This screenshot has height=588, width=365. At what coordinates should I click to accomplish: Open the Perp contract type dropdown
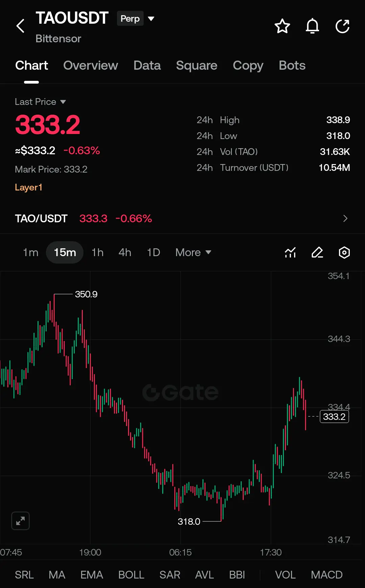click(136, 19)
